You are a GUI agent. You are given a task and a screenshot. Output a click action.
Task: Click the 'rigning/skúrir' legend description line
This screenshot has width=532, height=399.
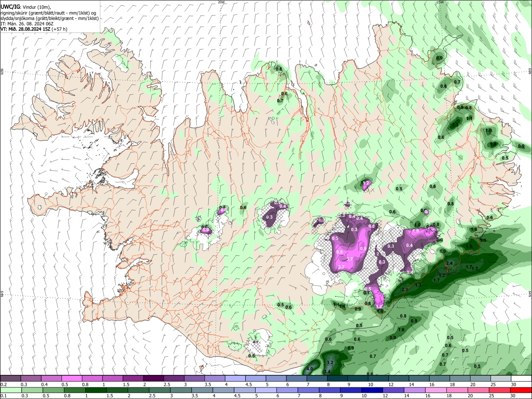click(48, 12)
